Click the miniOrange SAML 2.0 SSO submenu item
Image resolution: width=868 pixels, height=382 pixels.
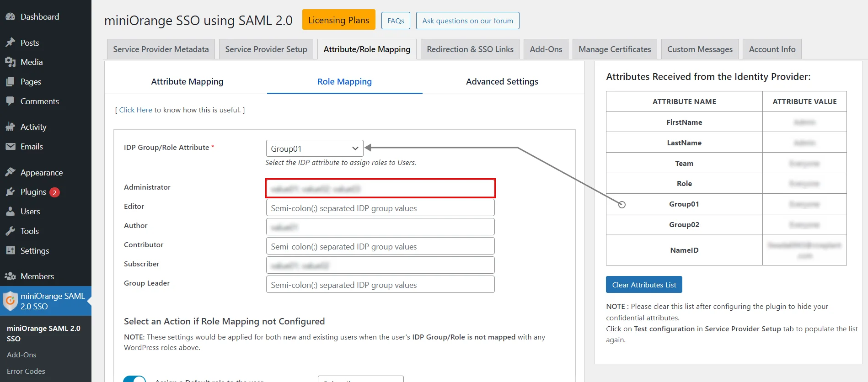[43, 333]
